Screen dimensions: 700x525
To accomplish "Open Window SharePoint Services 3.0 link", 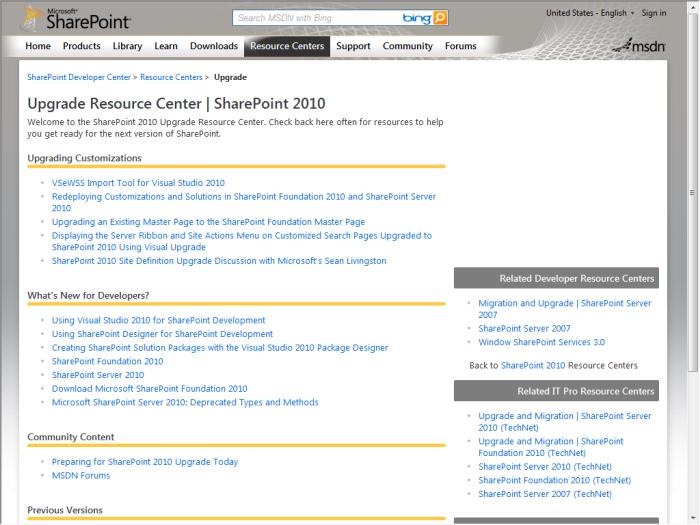I will point(541,342).
